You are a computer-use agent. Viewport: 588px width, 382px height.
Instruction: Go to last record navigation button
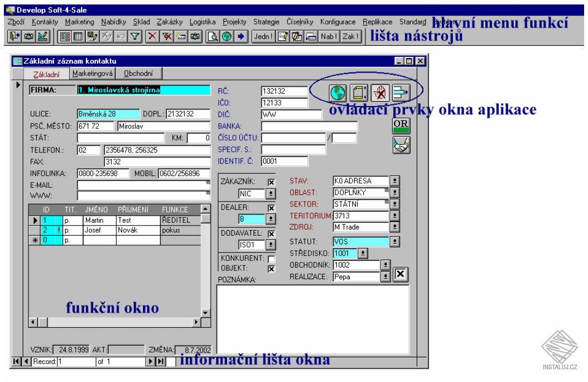click(161, 361)
